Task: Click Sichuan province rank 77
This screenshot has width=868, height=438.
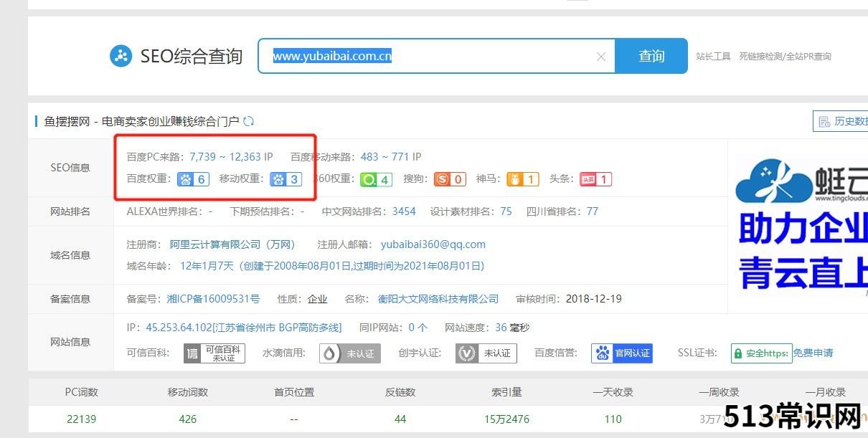Action: pos(593,211)
